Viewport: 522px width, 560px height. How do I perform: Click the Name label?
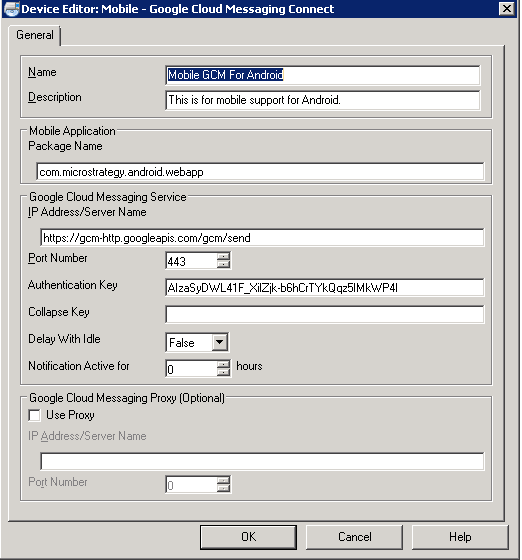point(42,72)
